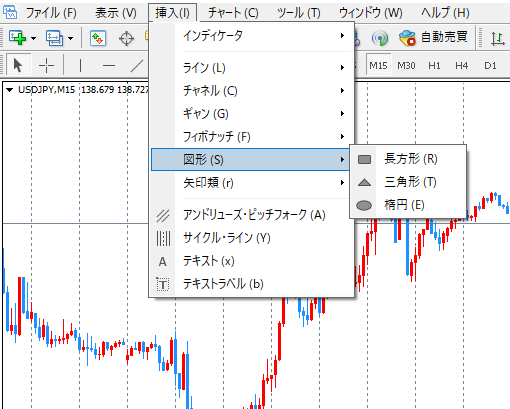
Task: Click the Market Watch icon in toolbar
Action: coord(98,38)
